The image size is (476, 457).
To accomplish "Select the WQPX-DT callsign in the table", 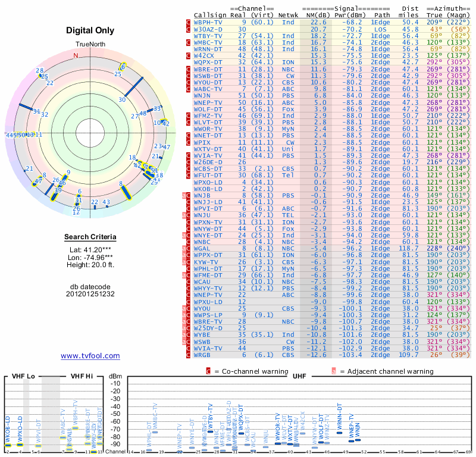I will tap(208, 62).
